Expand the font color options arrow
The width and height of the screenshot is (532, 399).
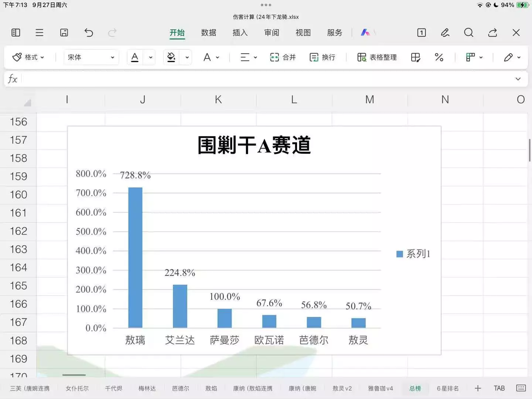150,57
